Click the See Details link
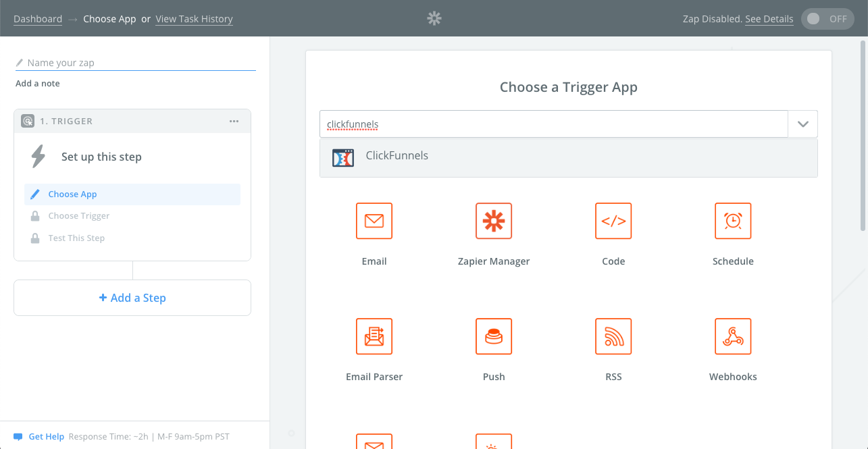 769,19
